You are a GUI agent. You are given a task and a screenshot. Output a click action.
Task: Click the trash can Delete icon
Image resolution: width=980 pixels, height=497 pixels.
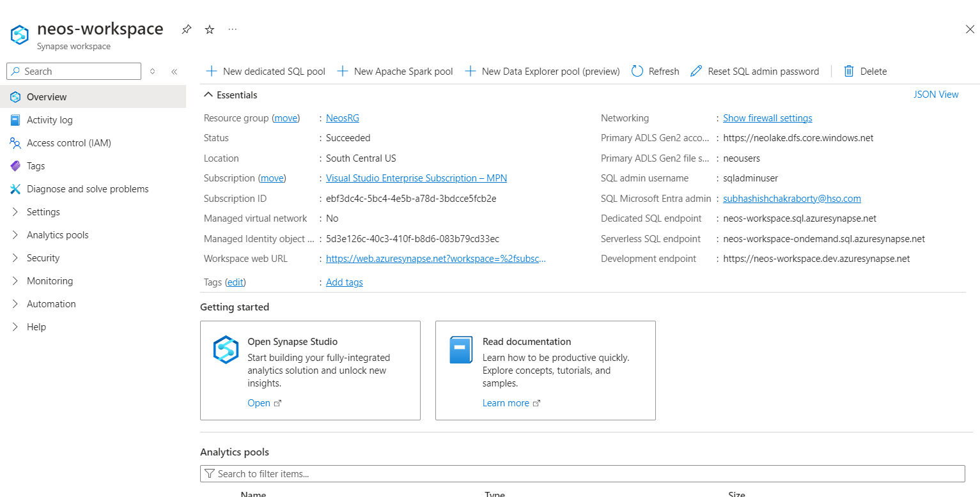849,72
